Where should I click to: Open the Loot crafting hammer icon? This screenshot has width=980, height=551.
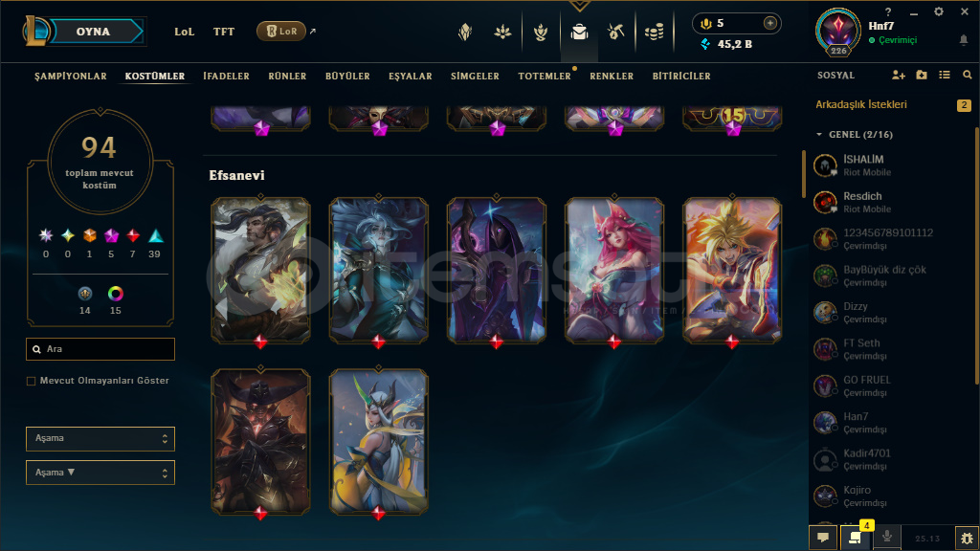point(615,32)
